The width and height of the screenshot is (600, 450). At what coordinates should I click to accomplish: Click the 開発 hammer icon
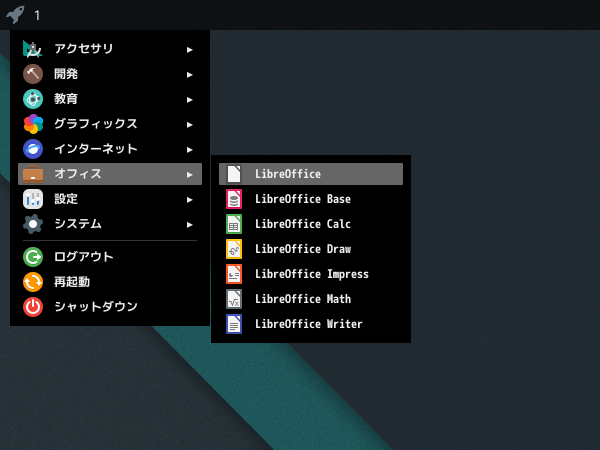33,74
